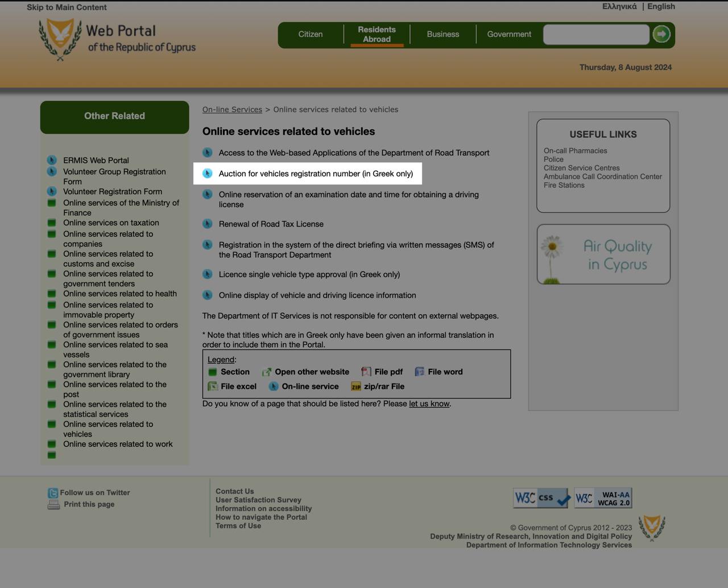Open the On-line Services breadcrumb link

point(232,109)
